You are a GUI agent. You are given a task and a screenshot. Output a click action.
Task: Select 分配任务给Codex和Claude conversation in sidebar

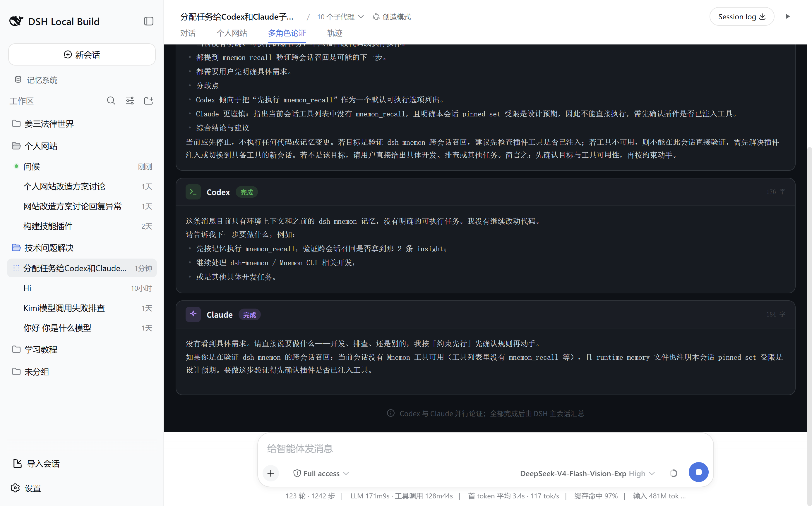[82, 268]
